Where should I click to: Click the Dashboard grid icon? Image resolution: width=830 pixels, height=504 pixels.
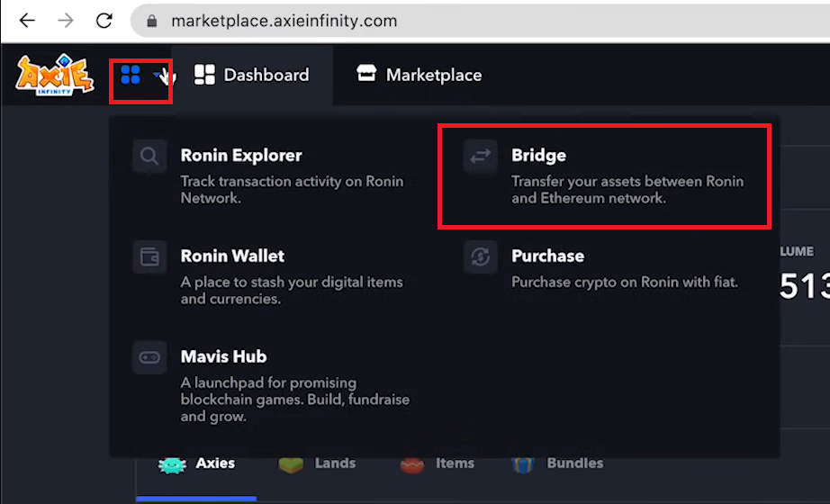pyautogui.click(x=204, y=76)
